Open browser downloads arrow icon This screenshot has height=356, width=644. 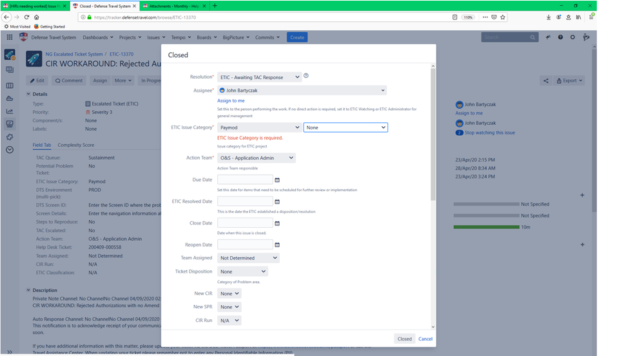click(x=549, y=17)
